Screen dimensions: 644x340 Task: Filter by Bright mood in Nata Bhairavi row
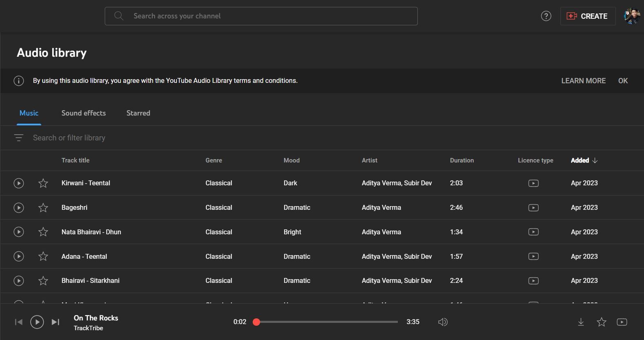pyautogui.click(x=292, y=232)
